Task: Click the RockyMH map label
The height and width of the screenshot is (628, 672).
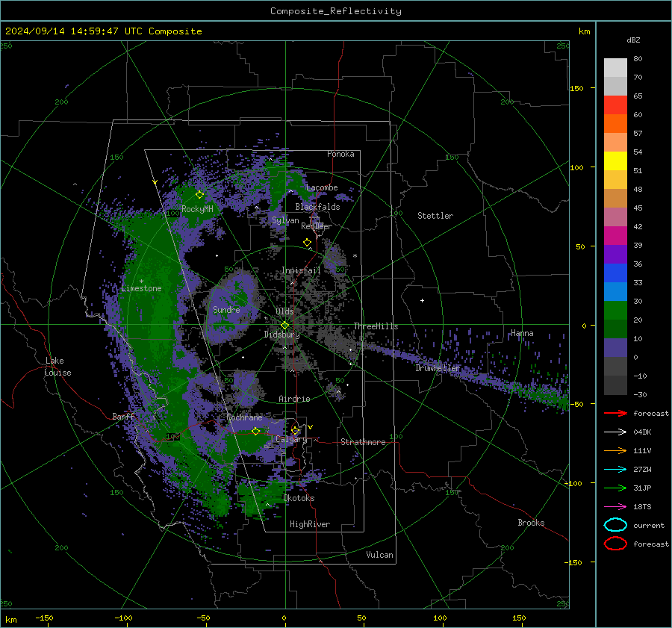Action: [197, 209]
